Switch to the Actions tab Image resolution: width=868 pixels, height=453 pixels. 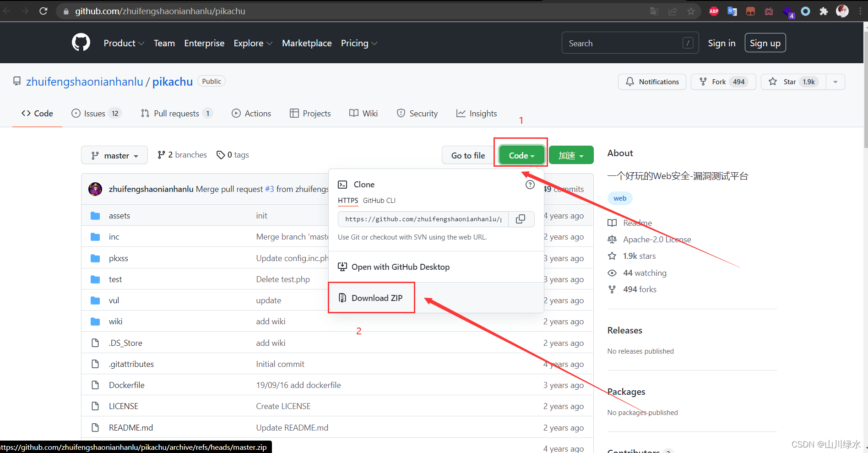pyautogui.click(x=251, y=113)
